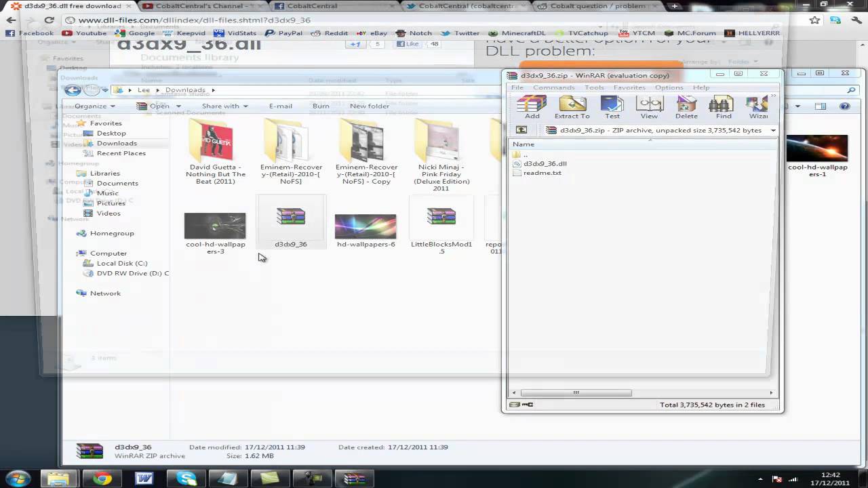This screenshot has height=488, width=868.
Task: Open the WinRAR File menu
Action: pos(517,87)
